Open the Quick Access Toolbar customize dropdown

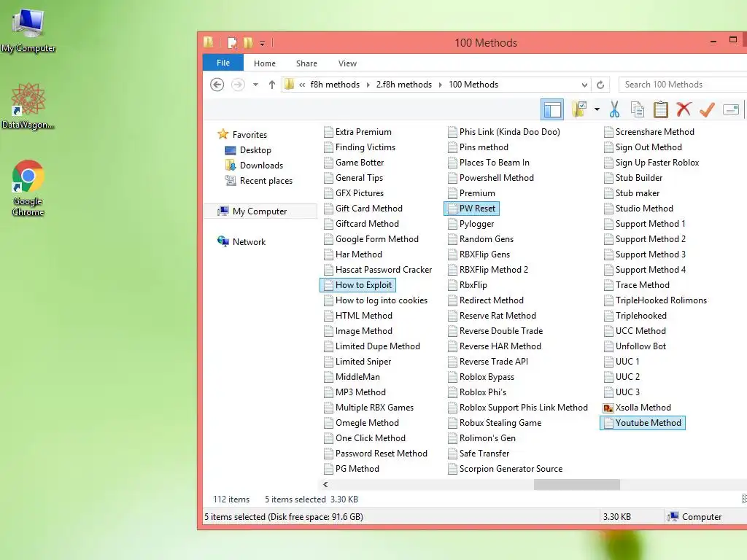click(262, 43)
